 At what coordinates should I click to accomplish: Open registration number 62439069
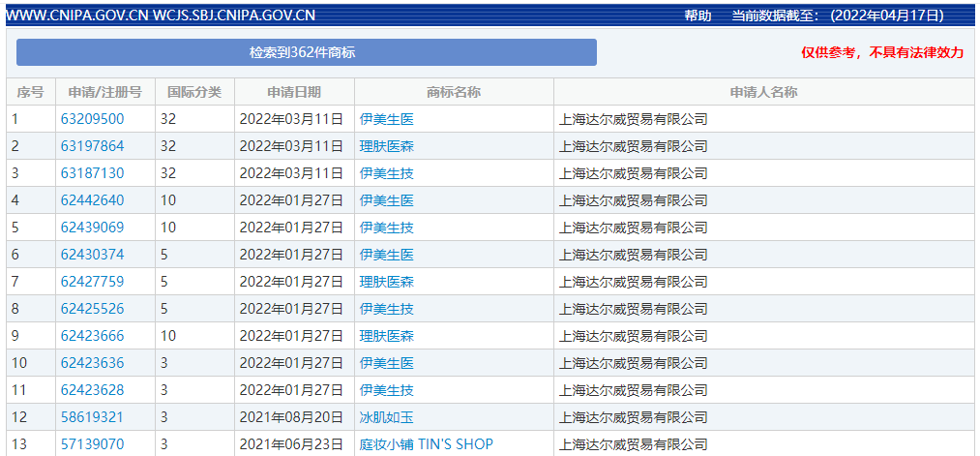(x=93, y=228)
